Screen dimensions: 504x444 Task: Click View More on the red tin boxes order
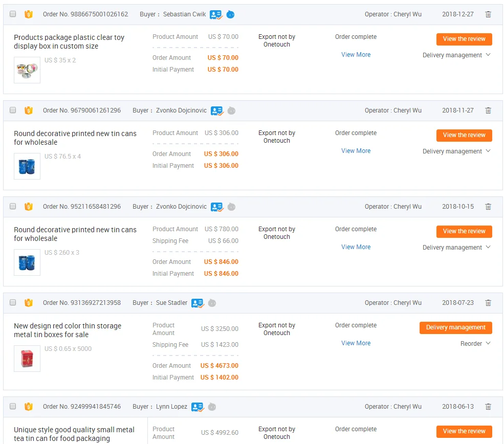(356, 343)
